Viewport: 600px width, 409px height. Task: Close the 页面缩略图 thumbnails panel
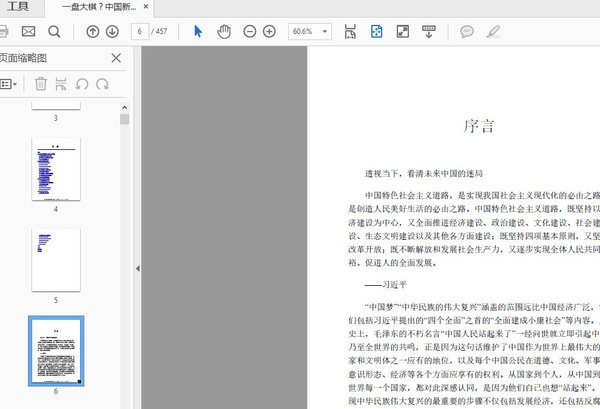116,58
